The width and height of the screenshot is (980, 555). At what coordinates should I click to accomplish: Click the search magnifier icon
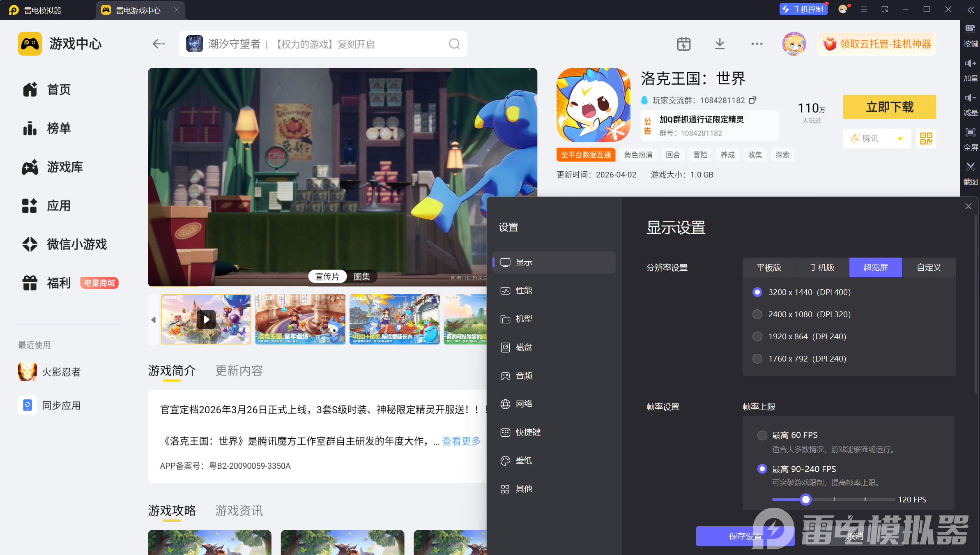454,44
